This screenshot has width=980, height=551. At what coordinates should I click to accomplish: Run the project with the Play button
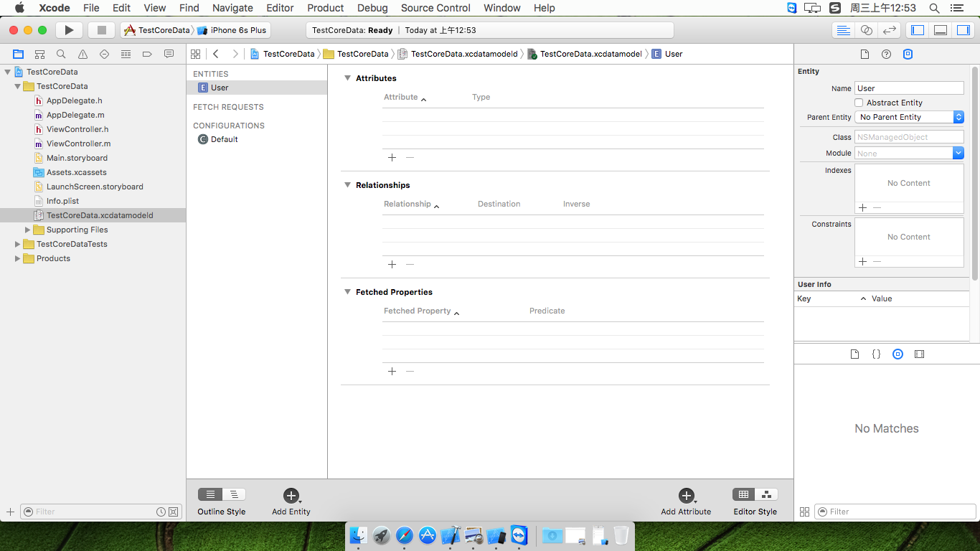pyautogui.click(x=69, y=30)
